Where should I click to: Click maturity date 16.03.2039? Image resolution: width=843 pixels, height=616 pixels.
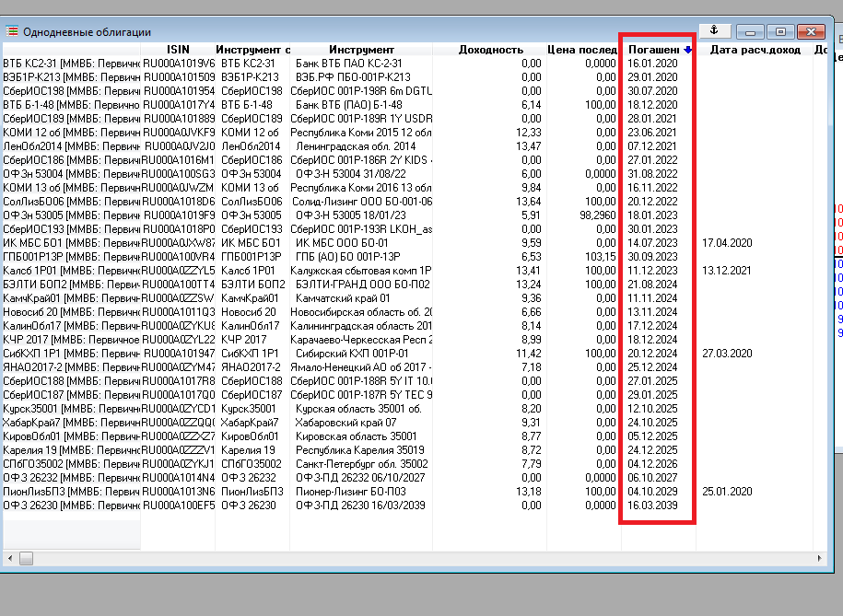pos(652,506)
